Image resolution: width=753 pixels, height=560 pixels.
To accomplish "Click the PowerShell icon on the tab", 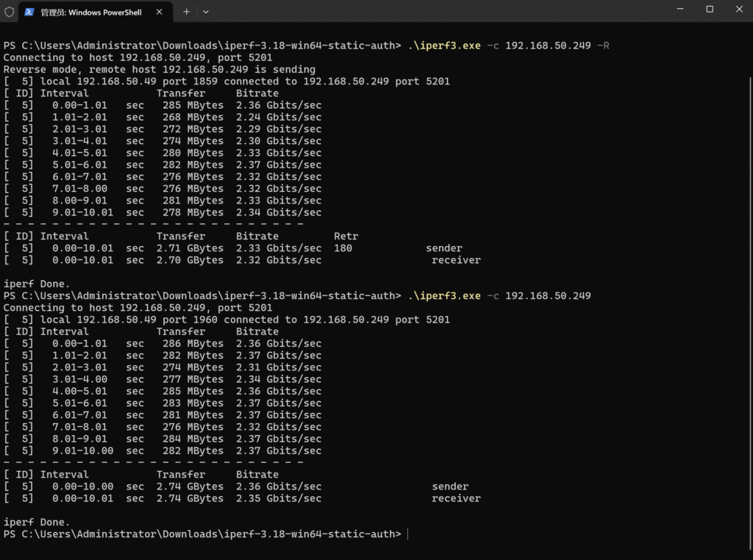I will (29, 12).
